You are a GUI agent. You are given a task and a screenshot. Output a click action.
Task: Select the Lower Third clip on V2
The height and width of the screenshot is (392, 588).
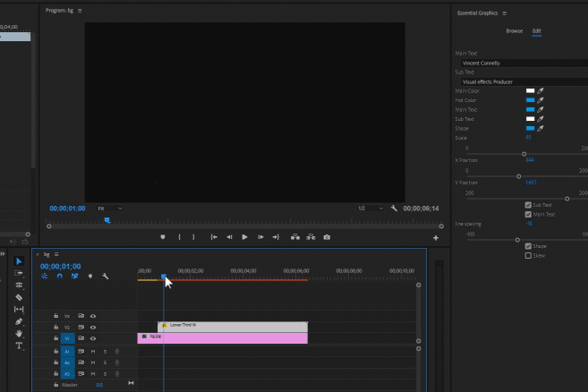[233, 327]
